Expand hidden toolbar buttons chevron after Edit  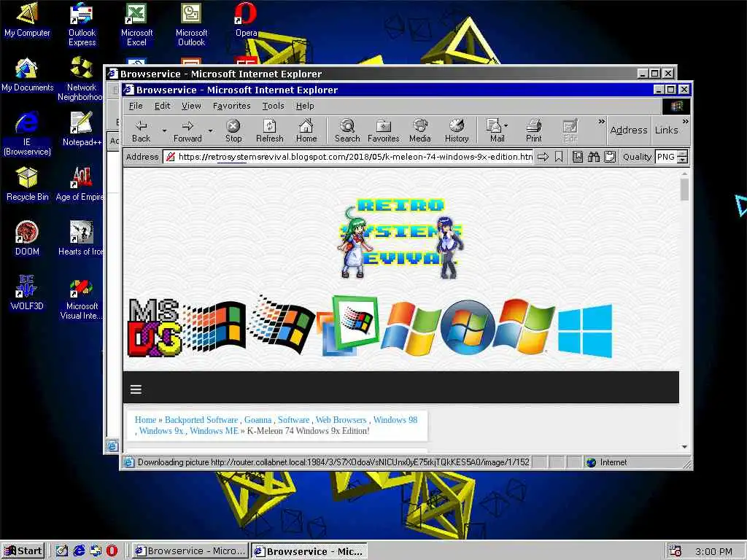coord(601,122)
